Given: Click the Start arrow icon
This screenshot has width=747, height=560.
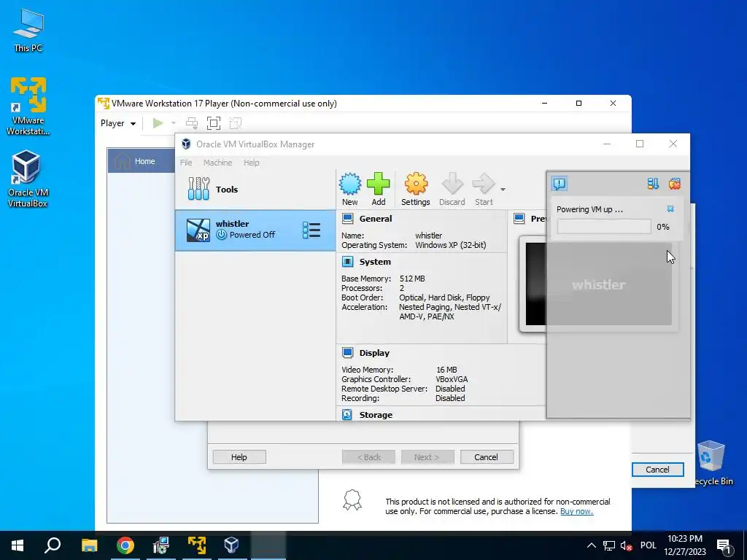Looking at the screenshot, I should click(x=484, y=184).
